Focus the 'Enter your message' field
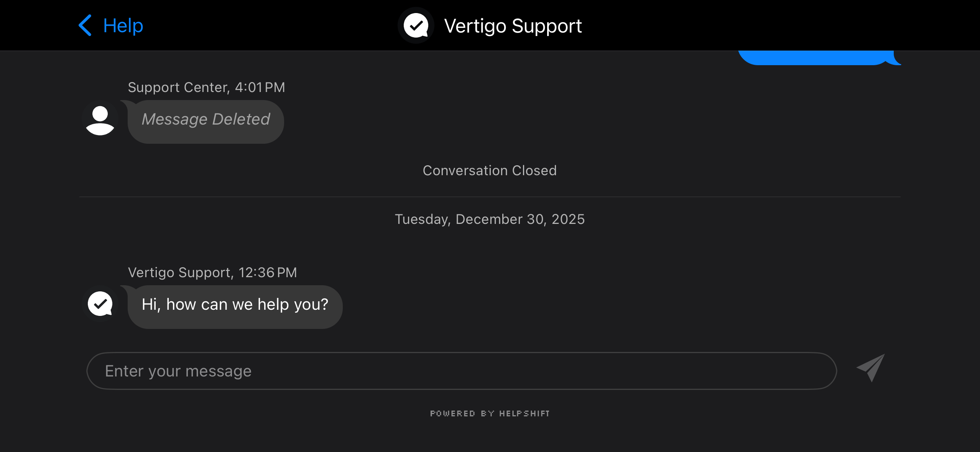Screen dimensions: 980x452 point(461,371)
